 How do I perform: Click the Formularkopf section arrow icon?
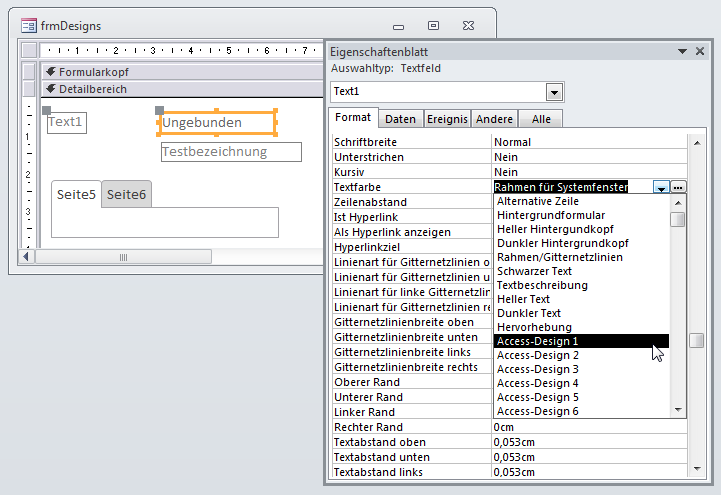pos(50,72)
